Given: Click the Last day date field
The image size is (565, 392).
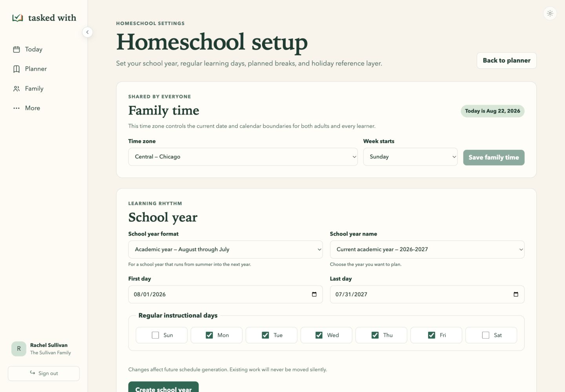Looking at the screenshot, I should pos(427,294).
